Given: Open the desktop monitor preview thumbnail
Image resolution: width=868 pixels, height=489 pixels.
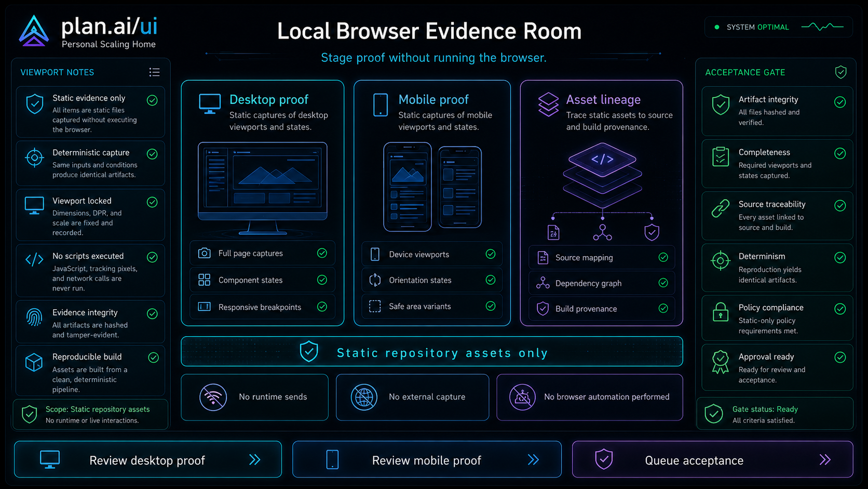Looking at the screenshot, I should tap(263, 188).
